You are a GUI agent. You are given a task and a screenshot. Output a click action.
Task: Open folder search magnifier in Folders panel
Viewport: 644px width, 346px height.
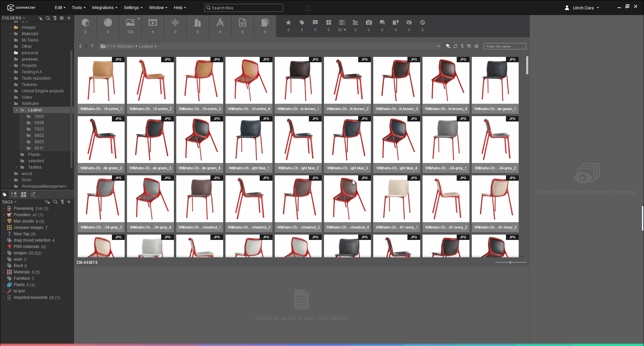click(48, 18)
